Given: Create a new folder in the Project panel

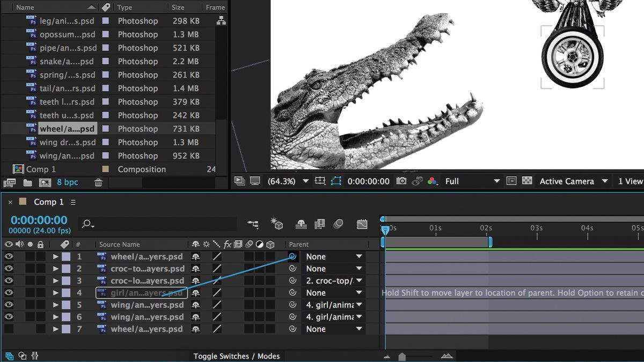Looking at the screenshot, I should click(27, 182).
